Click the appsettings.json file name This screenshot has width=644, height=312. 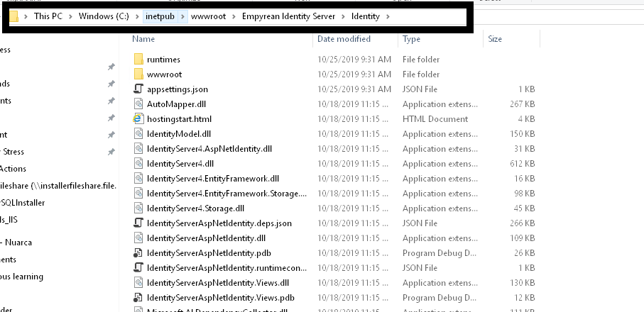click(178, 89)
